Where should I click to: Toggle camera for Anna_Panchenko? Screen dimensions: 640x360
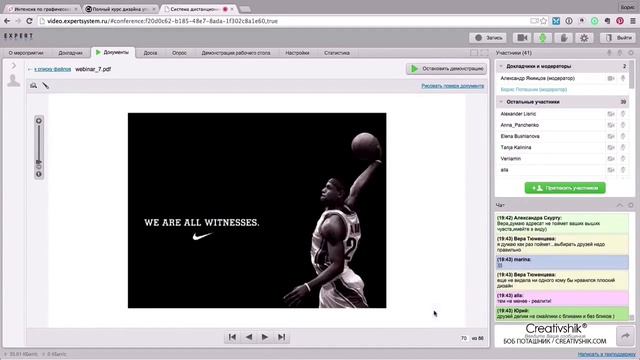pyautogui.click(x=611, y=125)
